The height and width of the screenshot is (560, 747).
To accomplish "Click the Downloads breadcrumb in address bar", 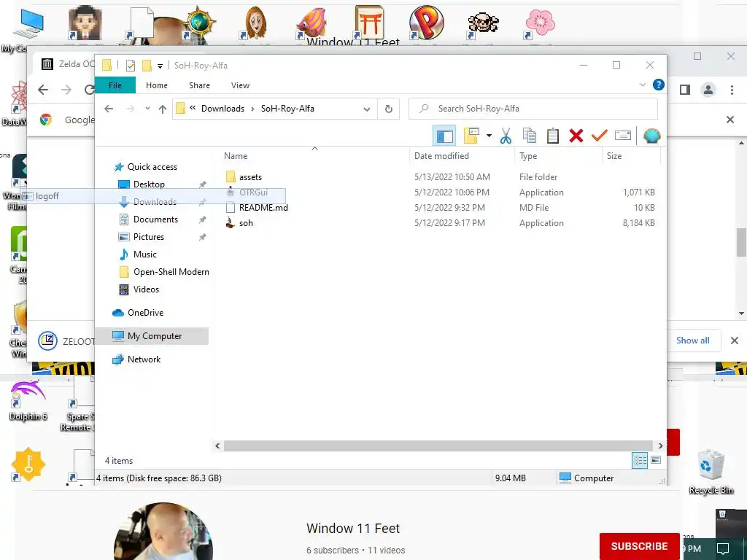I will coord(222,109).
